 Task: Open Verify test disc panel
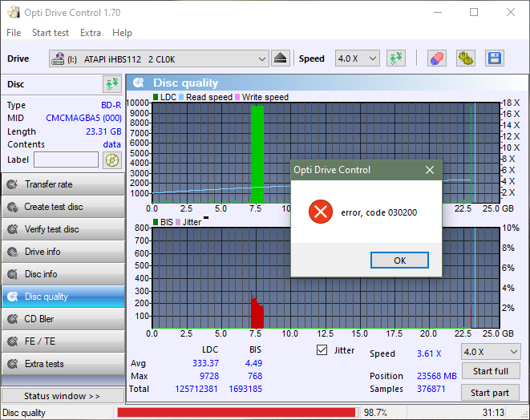click(x=63, y=229)
